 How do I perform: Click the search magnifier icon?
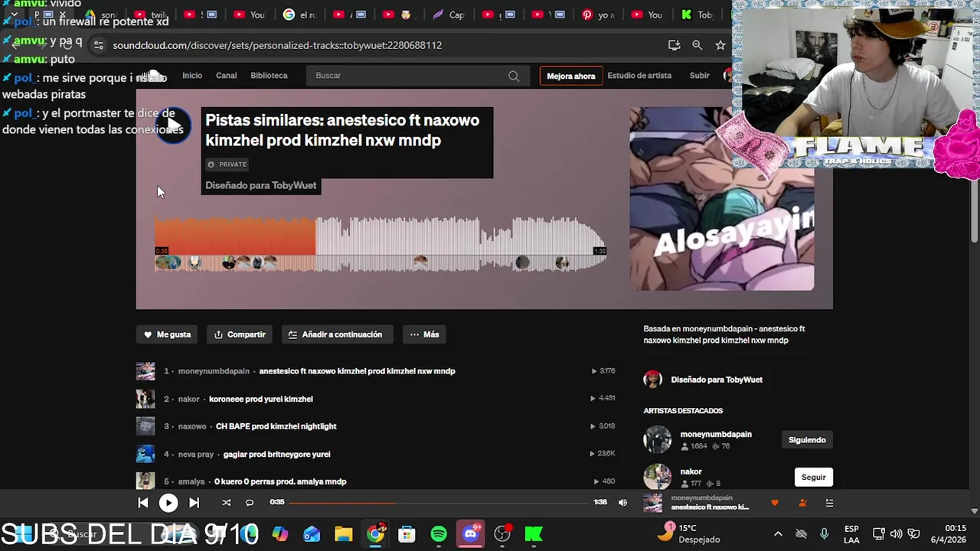(x=514, y=76)
